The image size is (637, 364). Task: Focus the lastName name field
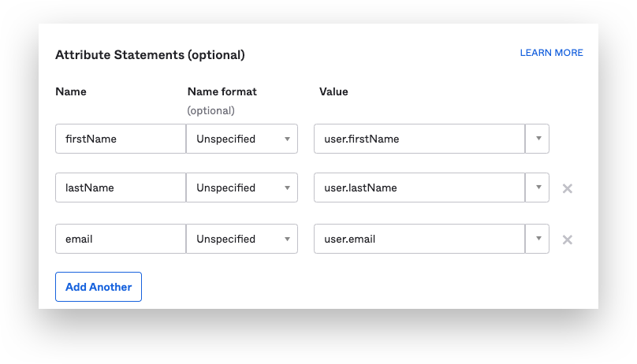(120, 188)
